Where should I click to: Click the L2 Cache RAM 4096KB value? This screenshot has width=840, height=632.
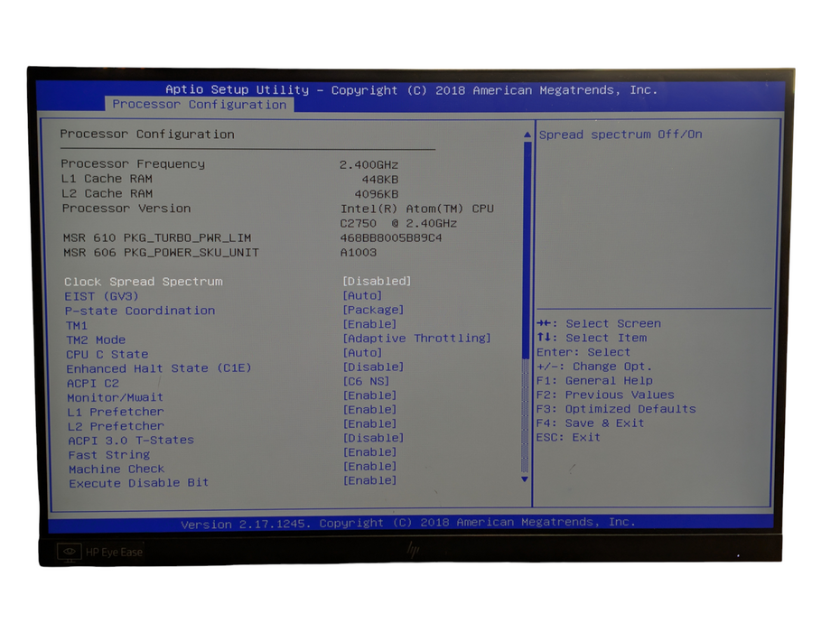(376, 194)
